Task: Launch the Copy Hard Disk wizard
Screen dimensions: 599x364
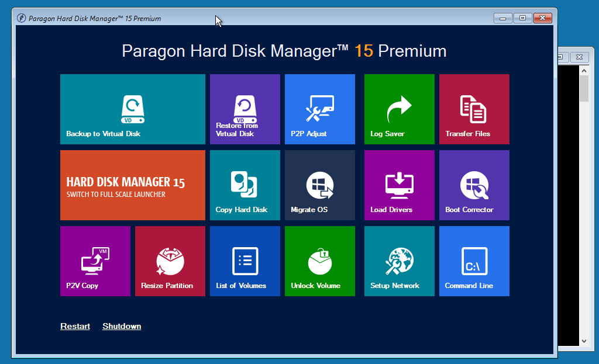Action: [x=245, y=185]
